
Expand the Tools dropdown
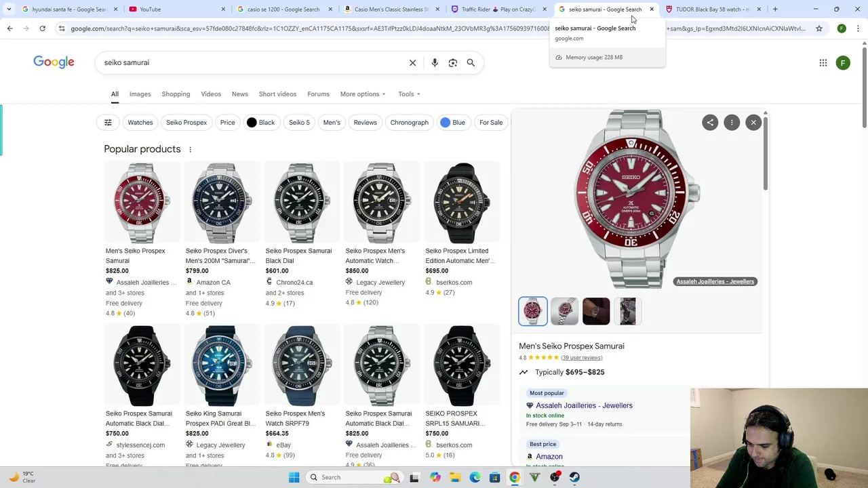coord(409,94)
